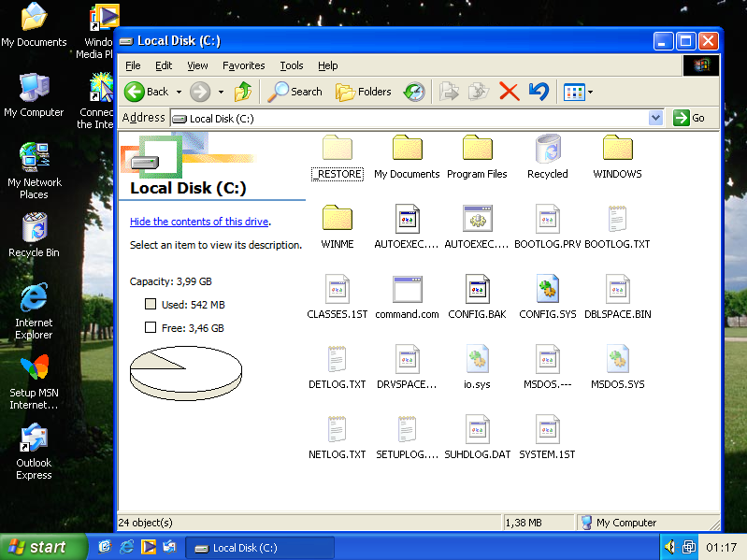The image size is (747, 560).
Task: Select the SYSTEM.1ST file
Action: pos(547,437)
